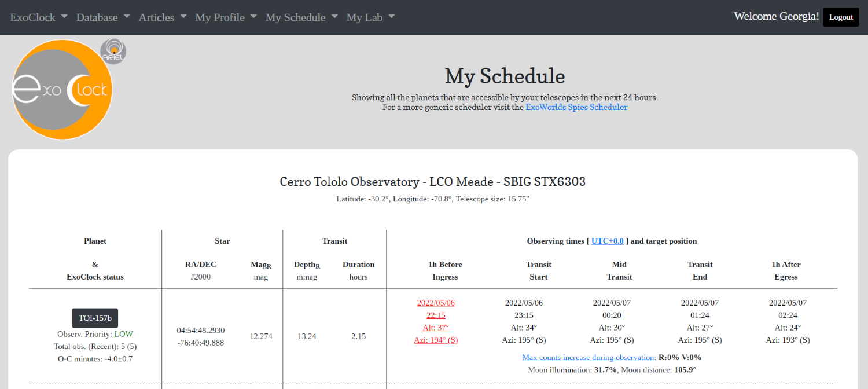Screen dimensions: 868x389
Task: Open the My Schedule menu
Action: click(301, 17)
